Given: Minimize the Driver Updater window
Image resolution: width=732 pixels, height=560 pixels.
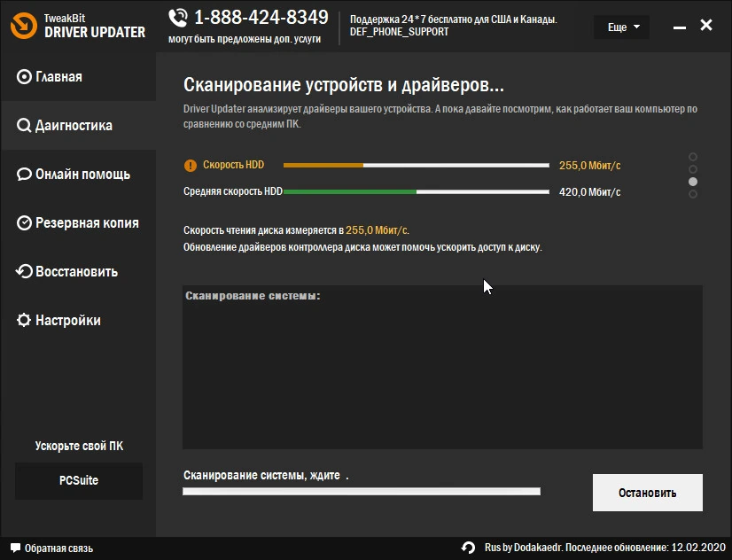Looking at the screenshot, I should [x=680, y=27].
